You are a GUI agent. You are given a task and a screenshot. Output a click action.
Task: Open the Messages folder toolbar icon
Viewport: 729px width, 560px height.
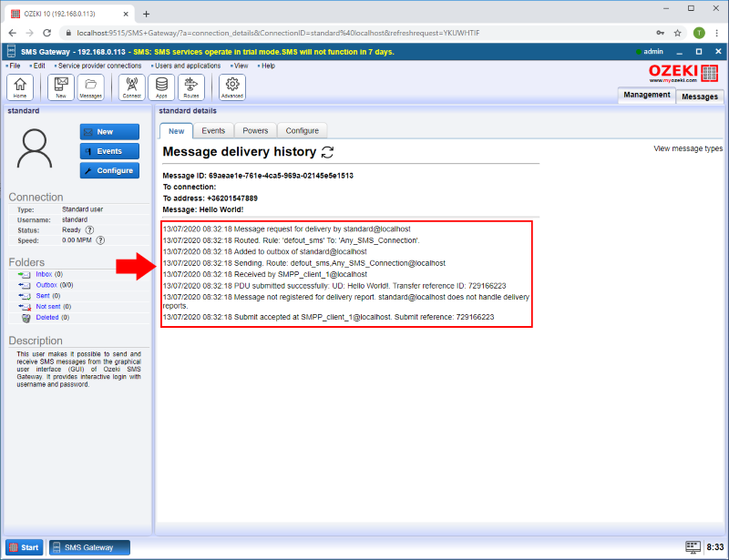click(x=90, y=87)
